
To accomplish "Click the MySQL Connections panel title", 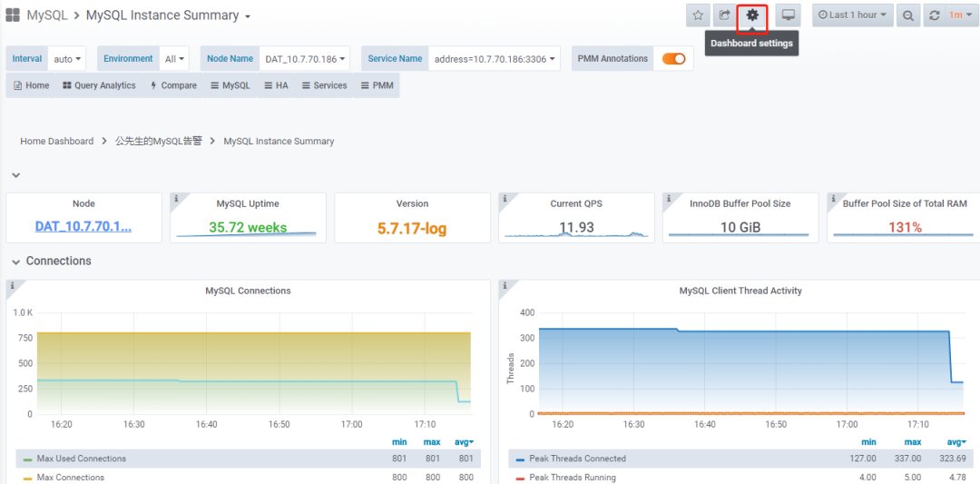I will click(x=248, y=291).
